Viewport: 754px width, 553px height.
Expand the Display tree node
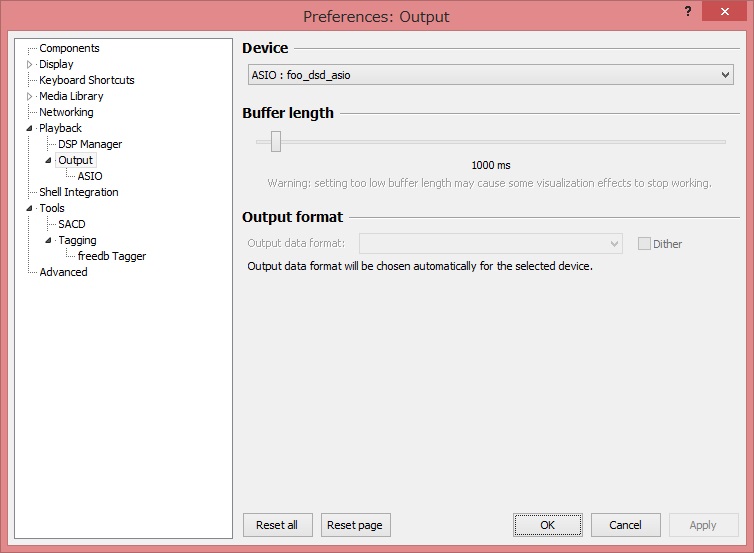pos(29,64)
